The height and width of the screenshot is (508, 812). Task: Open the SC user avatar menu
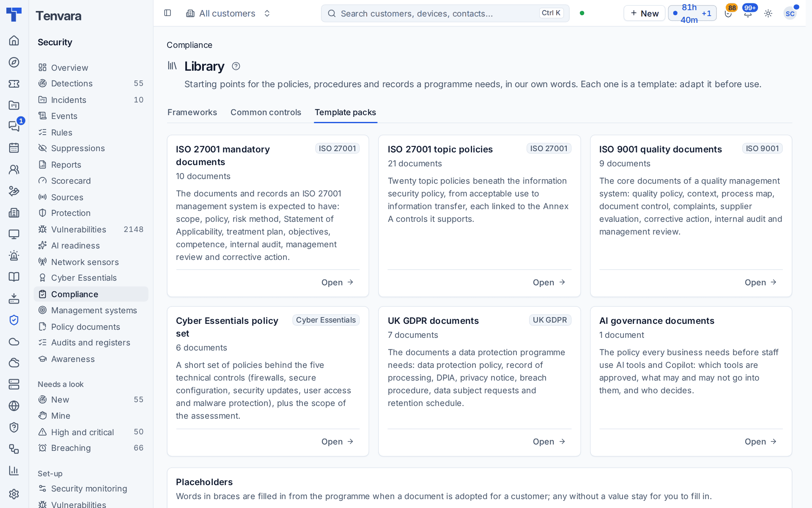pyautogui.click(x=790, y=14)
